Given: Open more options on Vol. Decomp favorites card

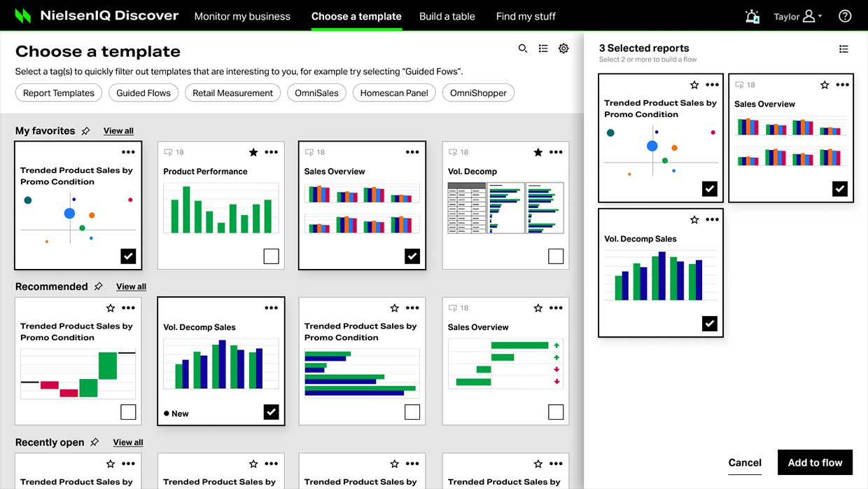Looking at the screenshot, I should [x=556, y=152].
